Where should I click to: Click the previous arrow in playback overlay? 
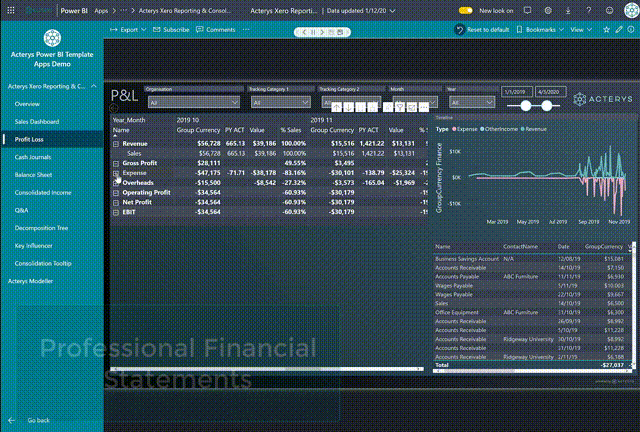304,32
